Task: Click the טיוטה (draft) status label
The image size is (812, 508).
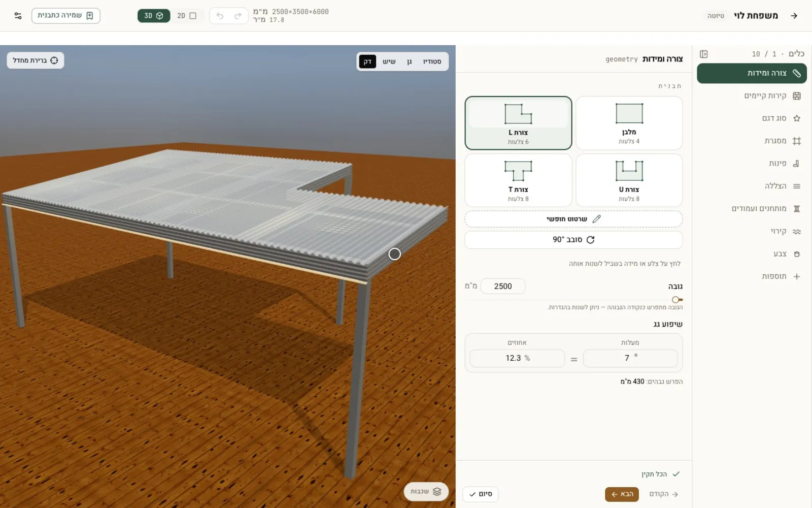Action: coord(716,16)
